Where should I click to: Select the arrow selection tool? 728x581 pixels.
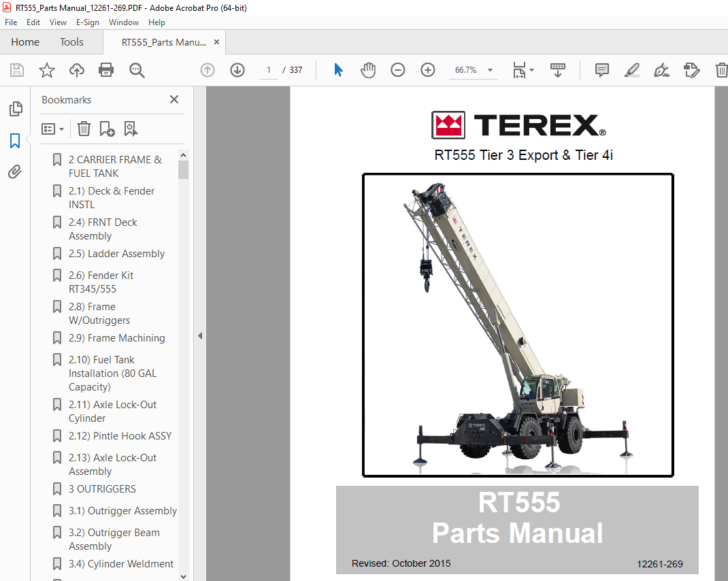pyautogui.click(x=338, y=70)
